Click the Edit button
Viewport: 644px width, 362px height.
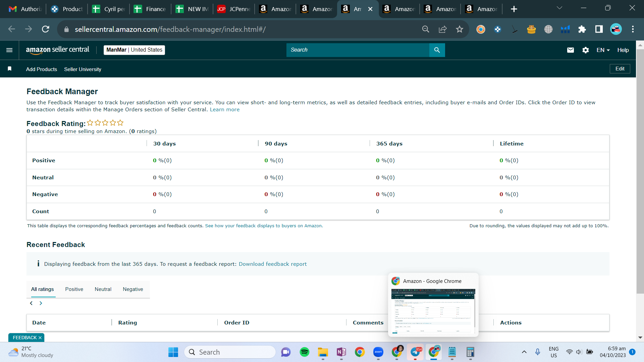tap(620, 69)
